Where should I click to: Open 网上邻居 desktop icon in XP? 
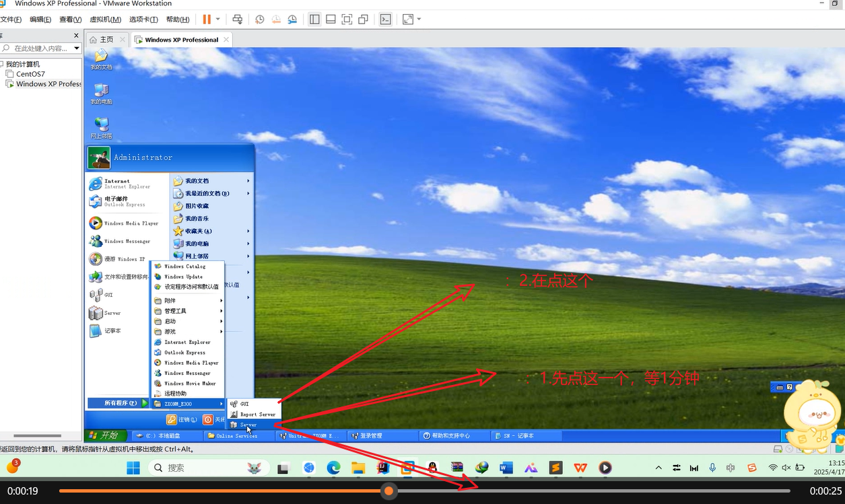[102, 128]
